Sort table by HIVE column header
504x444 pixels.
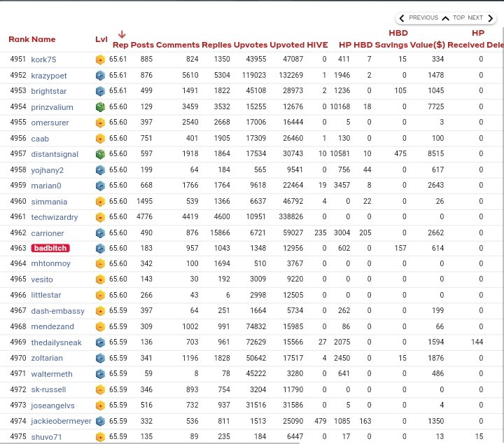[317, 45]
